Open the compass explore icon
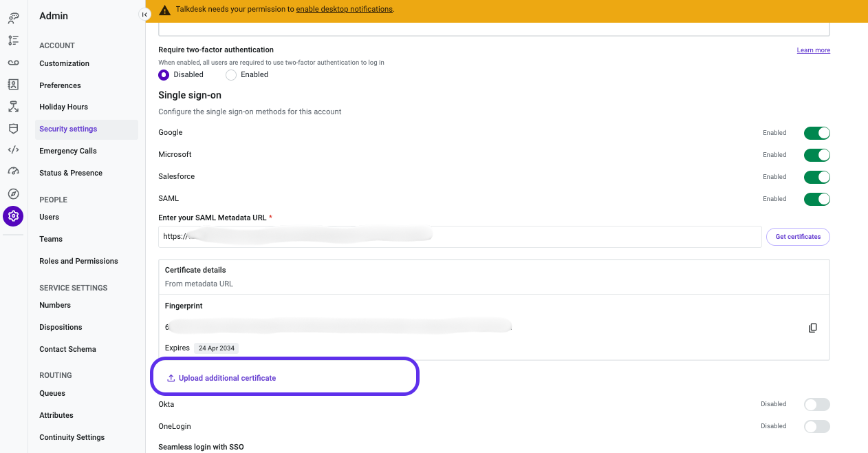The height and width of the screenshot is (453, 868). (13, 193)
